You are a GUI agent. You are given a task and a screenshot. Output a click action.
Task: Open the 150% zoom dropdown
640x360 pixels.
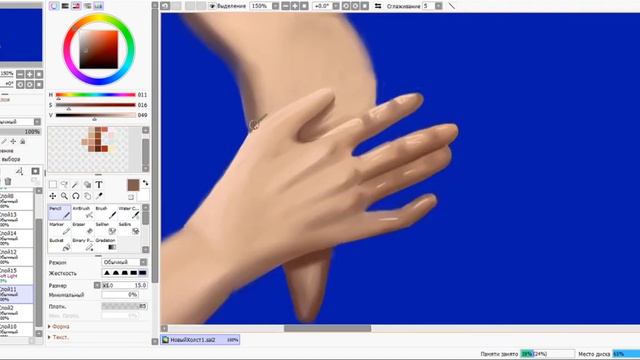(276, 6)
